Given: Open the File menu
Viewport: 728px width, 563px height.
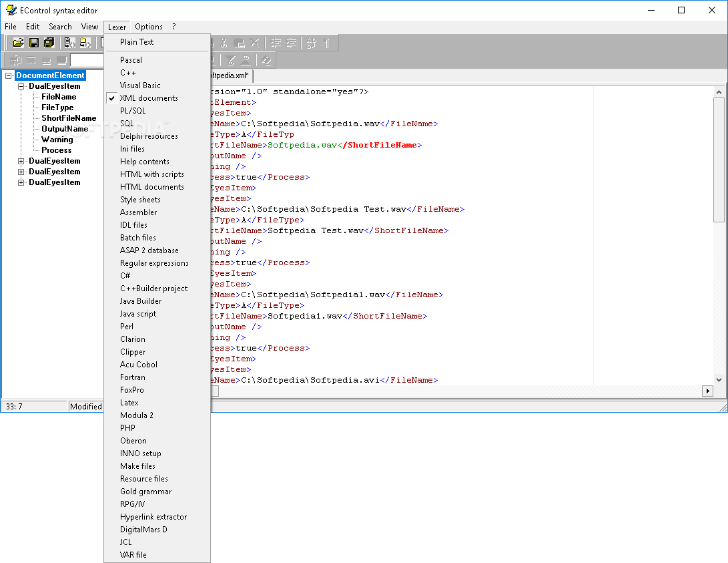Looking at the screenshot, I should 11,27.
